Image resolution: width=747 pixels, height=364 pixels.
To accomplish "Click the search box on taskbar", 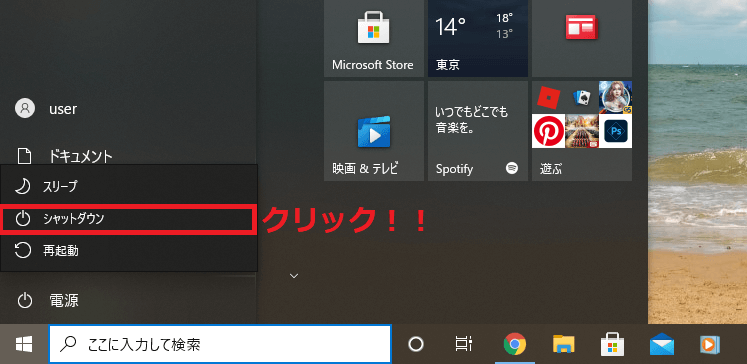I will pos(220,344).
